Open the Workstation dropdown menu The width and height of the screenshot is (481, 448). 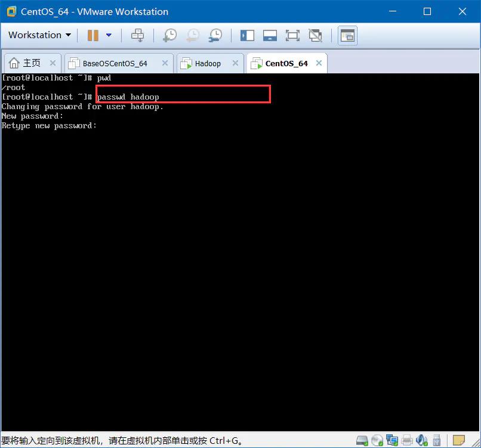click(39, 35)
